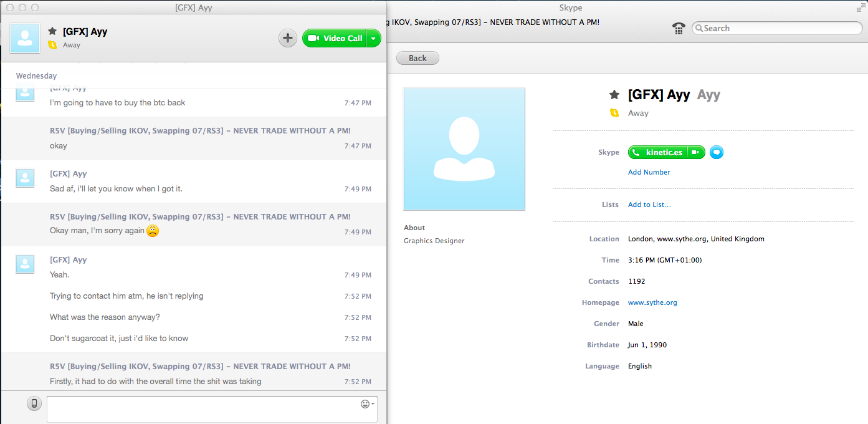This screenshot has width=868, height=424.
Task: Click the avatar beside the 'Yeah.' message
Action: (25, 264)
